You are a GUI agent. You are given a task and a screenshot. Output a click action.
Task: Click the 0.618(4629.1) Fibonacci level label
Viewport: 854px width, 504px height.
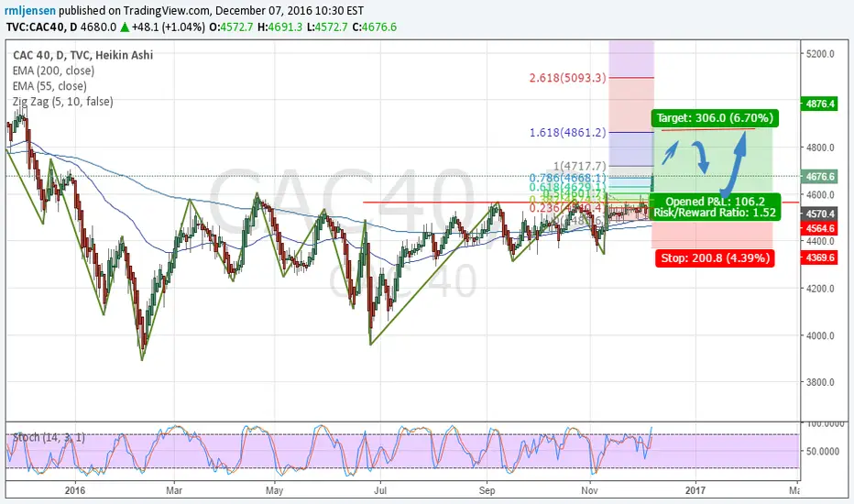coord(567,188)
